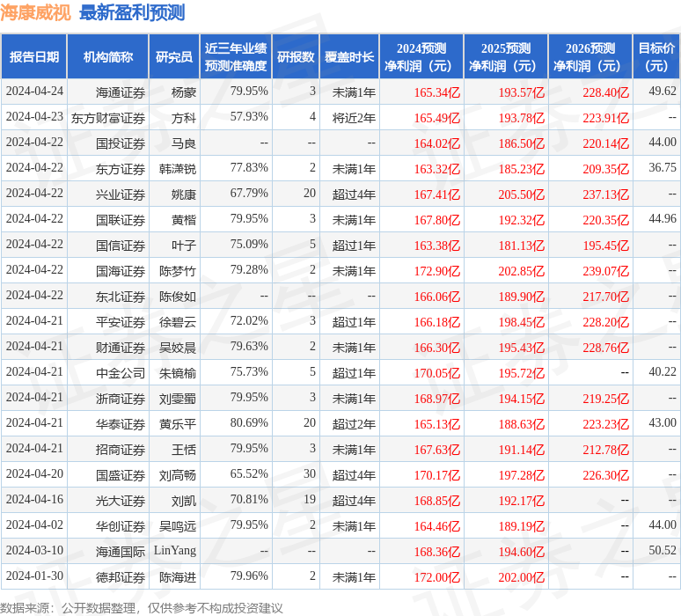This screenshot has height=616, width=681.
Task: Click the date 2024-04-20
Action: coord(34,473)
